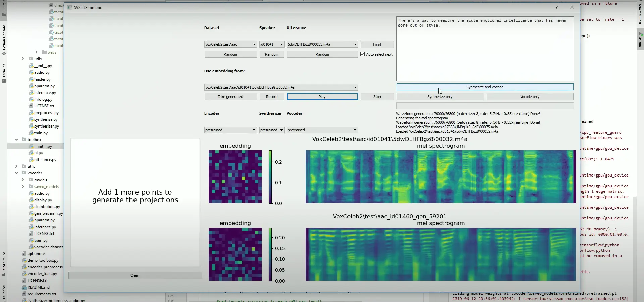644x302 pixels.
Task: Collapse the vocoder folder
Action: coord(16,173)
